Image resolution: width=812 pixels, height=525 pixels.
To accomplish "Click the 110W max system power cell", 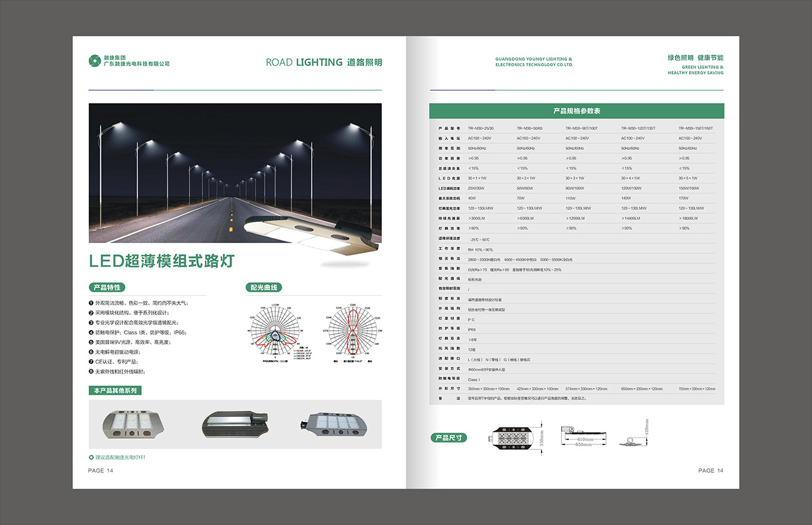I will [570, 198].
